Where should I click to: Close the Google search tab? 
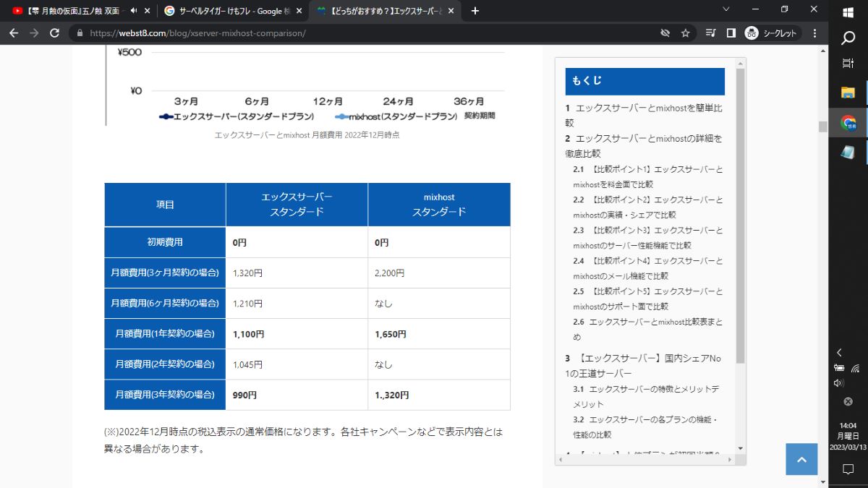299,11
